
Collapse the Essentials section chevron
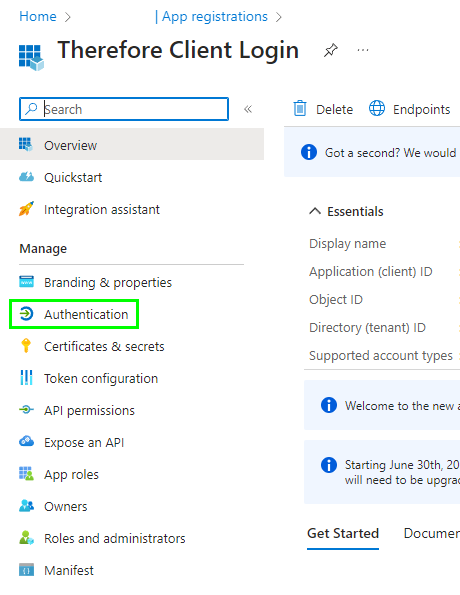click(x=315, y=211)
